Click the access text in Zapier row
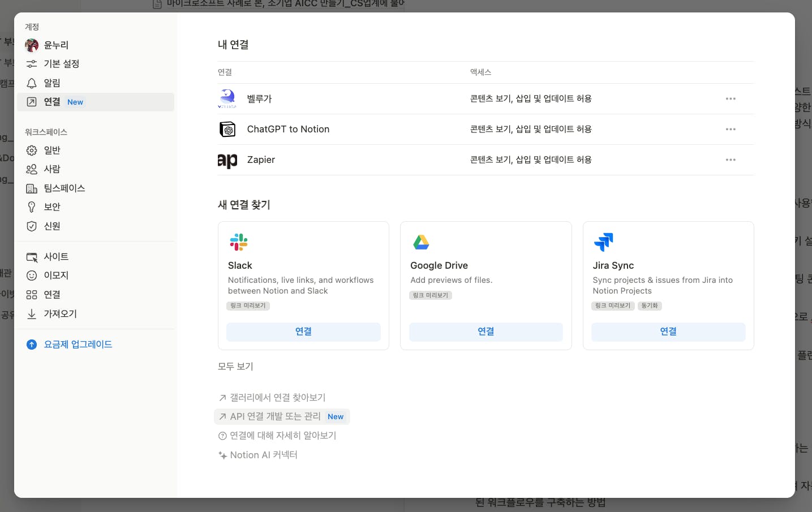Image resolution: width=812 pixels, height=512 pixels. [531, 160]
